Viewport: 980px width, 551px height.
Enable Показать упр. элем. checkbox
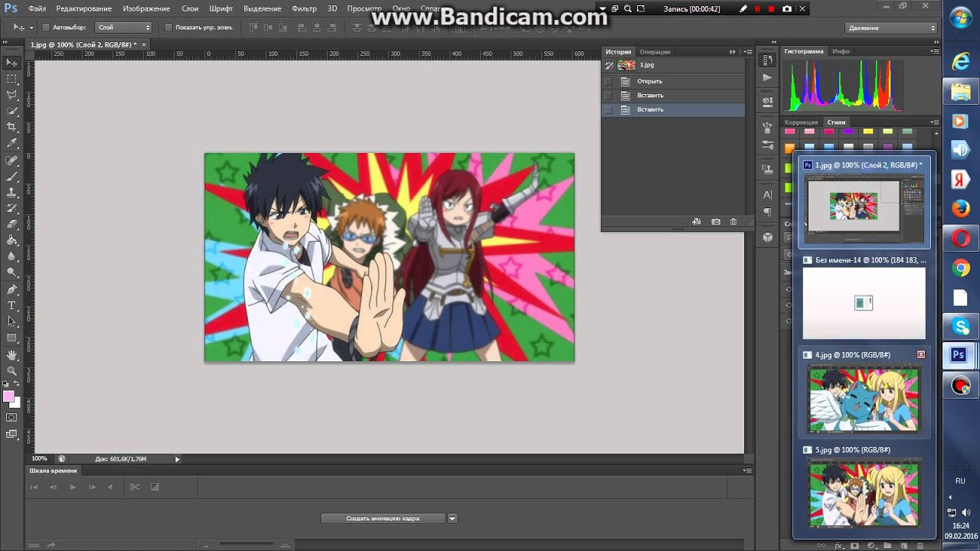coord(168,28)
